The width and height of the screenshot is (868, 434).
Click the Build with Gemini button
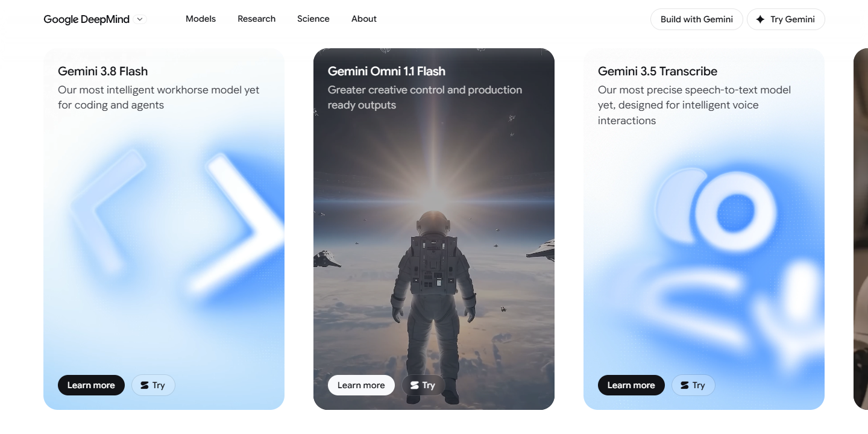click(x=697, y=19)
